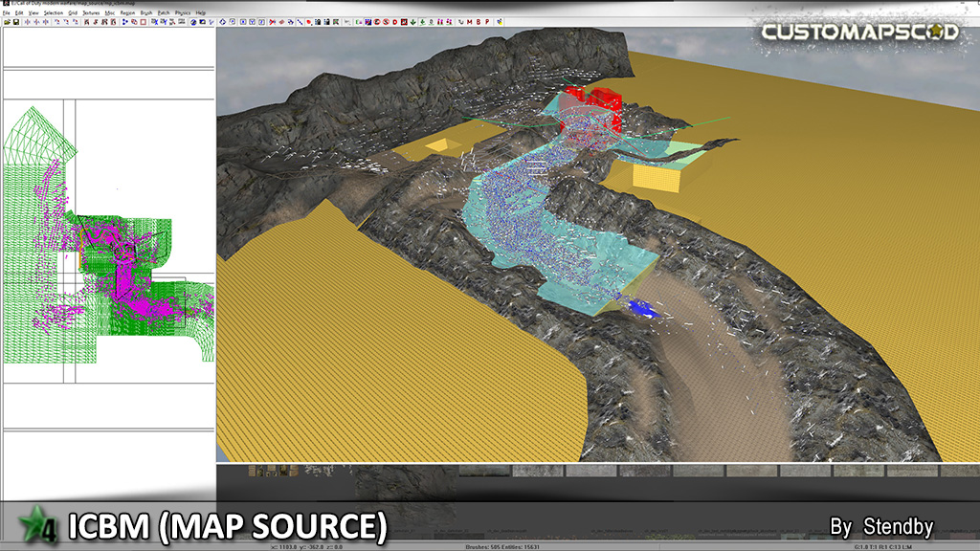Screen dimensions: 980x551
Task: Open the Textures menu
Action: (91, 12)
